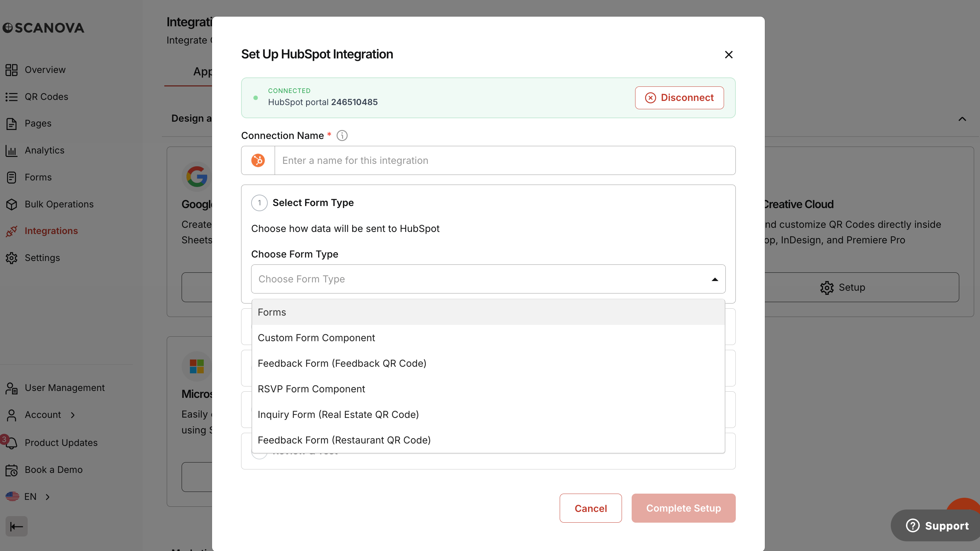The height and width of the screenshot is (551, 980).
Task: Select Inquiry Form (Real Estate QR Code)
Action: [488, 414]
